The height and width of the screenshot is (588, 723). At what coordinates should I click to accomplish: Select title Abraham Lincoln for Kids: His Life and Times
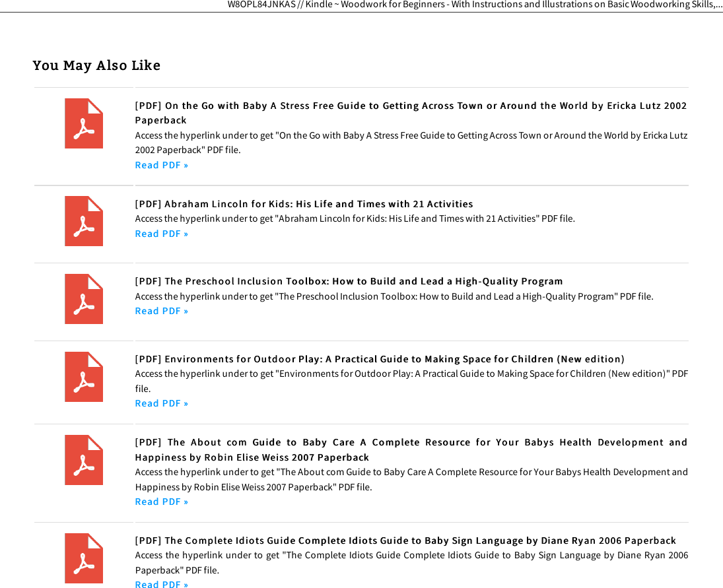tap(304, 204)
